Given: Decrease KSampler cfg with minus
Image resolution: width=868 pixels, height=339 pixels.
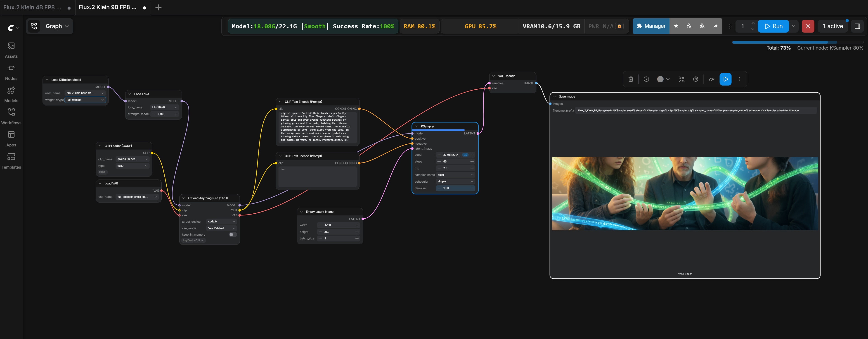Looking at the screenshot, I should pyautogui.click(x=439, y=168).
